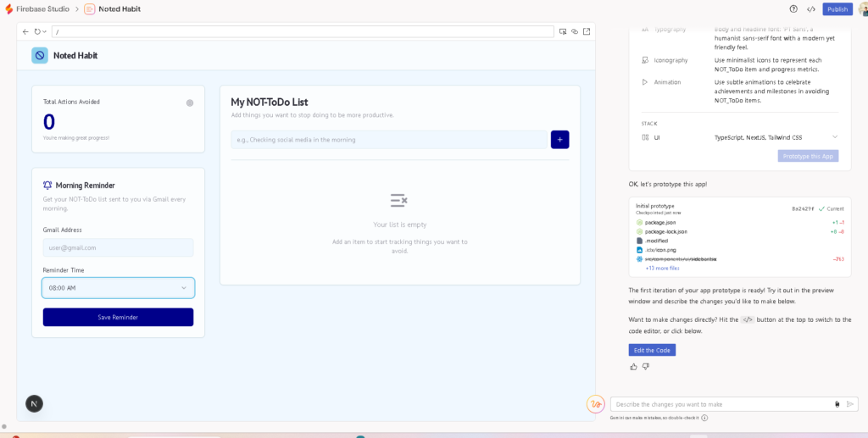Click the empty list icon
The image size is (868, 438).
coord(399,200)
